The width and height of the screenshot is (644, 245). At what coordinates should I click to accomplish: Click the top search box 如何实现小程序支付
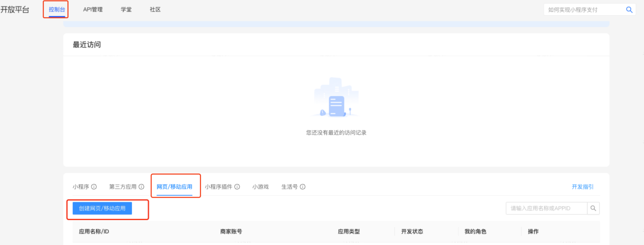point(583,10)
